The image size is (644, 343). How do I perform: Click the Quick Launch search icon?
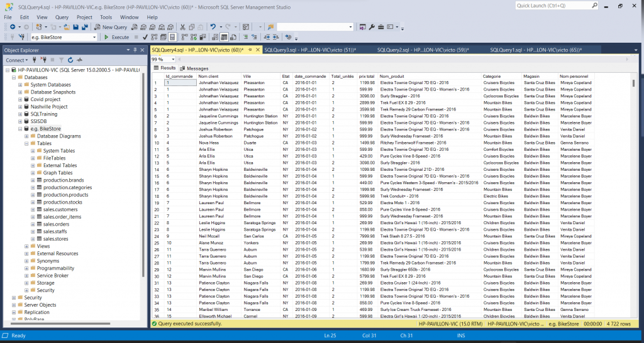594,5
